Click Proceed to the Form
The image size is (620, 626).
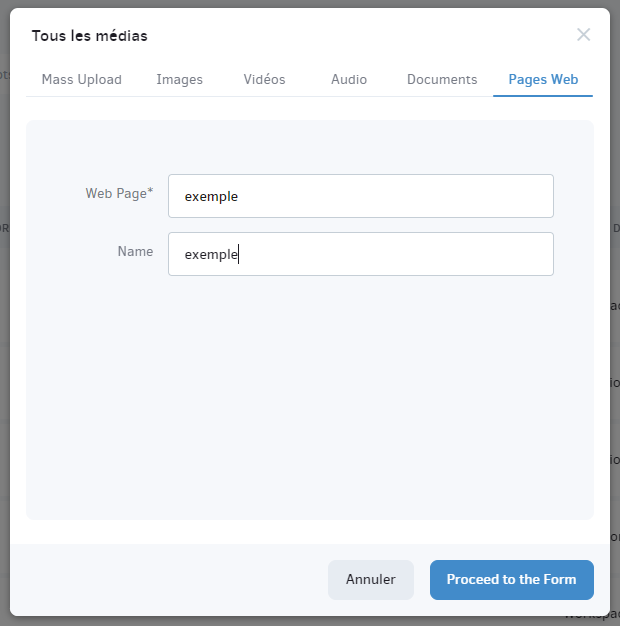[511, 579]
